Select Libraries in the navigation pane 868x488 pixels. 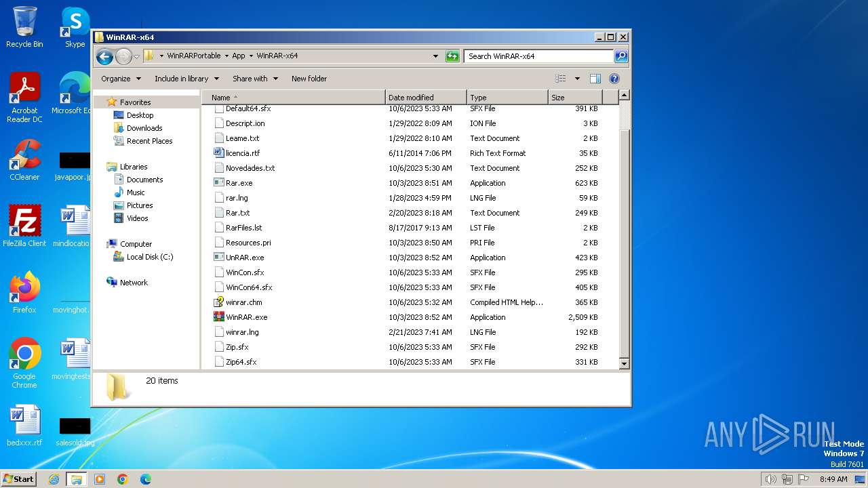click(x=134, y=167)
